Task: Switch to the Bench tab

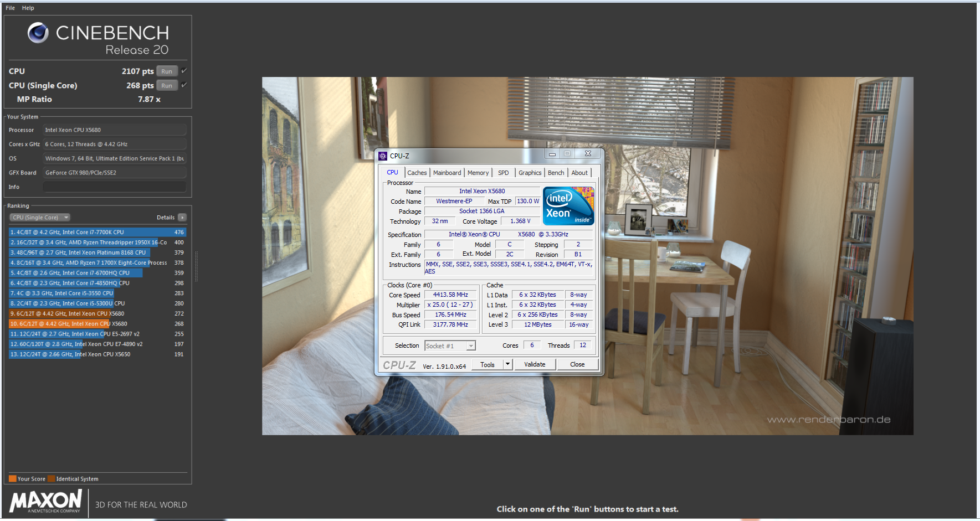Action: (x=556, y=173)
